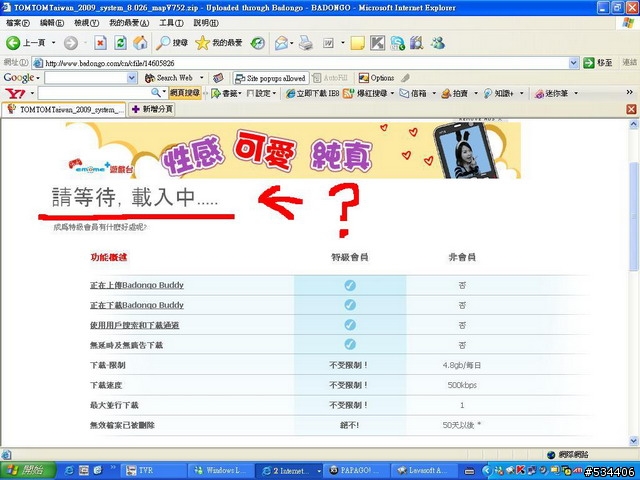640x480 pixels.
Task: Click the address bar URL field
Action: (302, 63)
